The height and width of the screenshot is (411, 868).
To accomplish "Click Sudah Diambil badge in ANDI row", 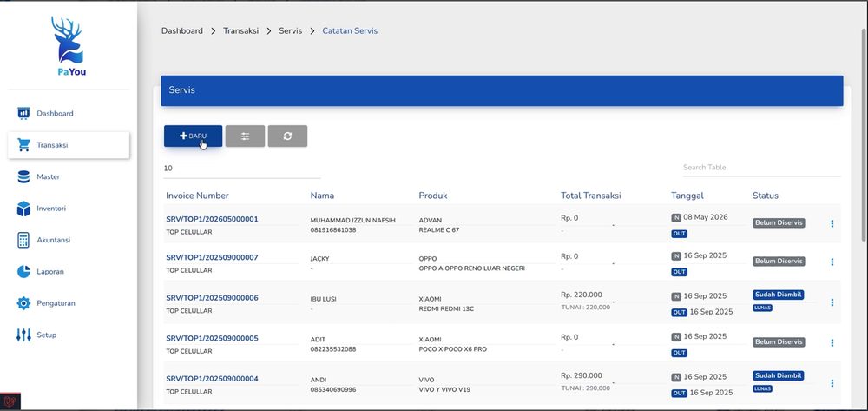I will pyautogui.click(x=778, y=375).
